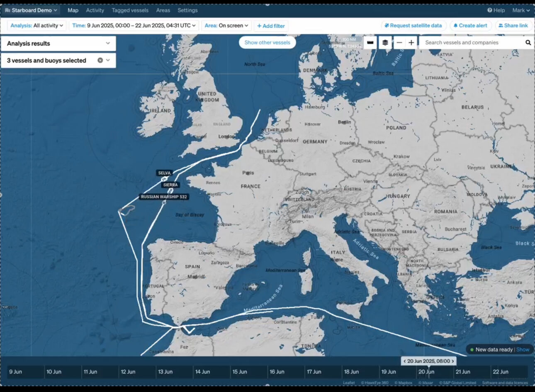Open the Analysis: All activity dropdown
This screenshot has width=535, height=392.
[x=36, y=26]
